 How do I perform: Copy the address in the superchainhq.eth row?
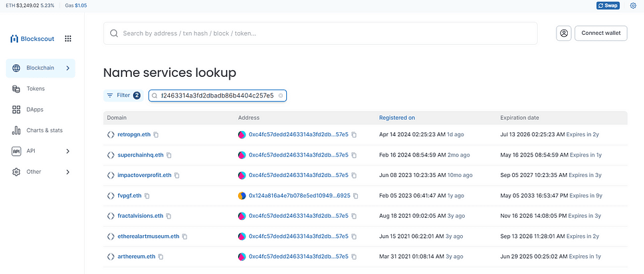pos(354,155)
